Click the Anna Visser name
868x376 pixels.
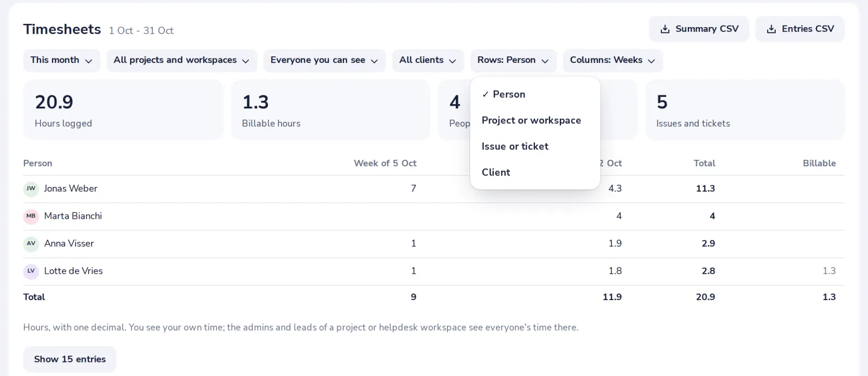(x=69, y=244)
